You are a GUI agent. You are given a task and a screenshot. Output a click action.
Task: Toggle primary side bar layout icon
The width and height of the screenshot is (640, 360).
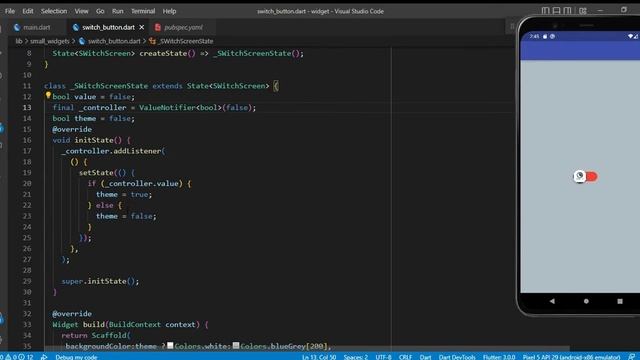pos(545,11)
